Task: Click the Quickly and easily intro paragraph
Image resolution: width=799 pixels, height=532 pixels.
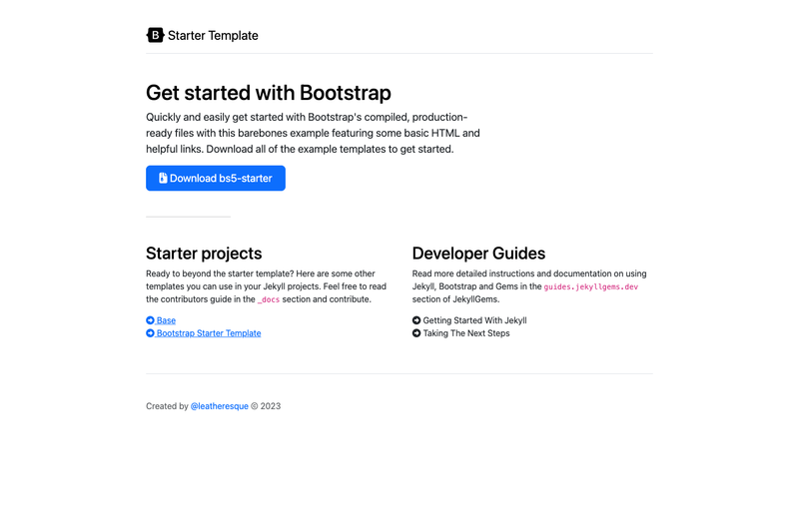Action: [x=313, y=133]
